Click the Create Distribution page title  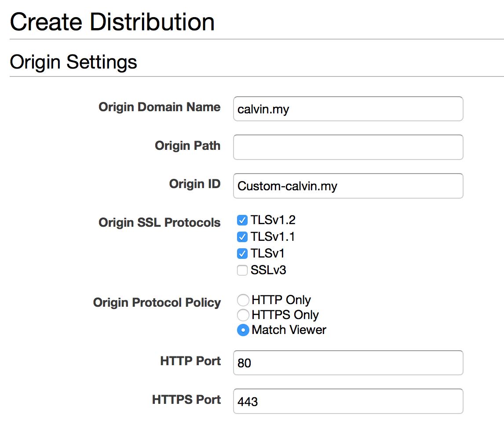tap(112, 22)
